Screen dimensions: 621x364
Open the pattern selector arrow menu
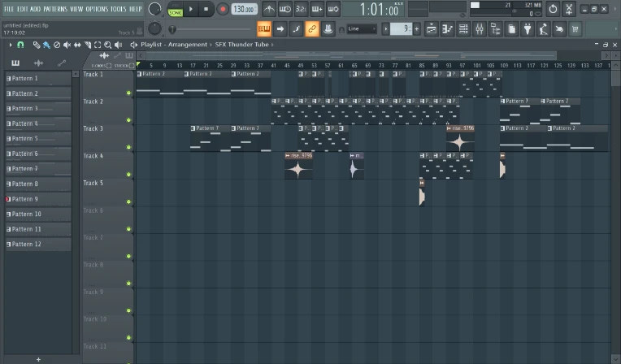(x=386, y=29)
